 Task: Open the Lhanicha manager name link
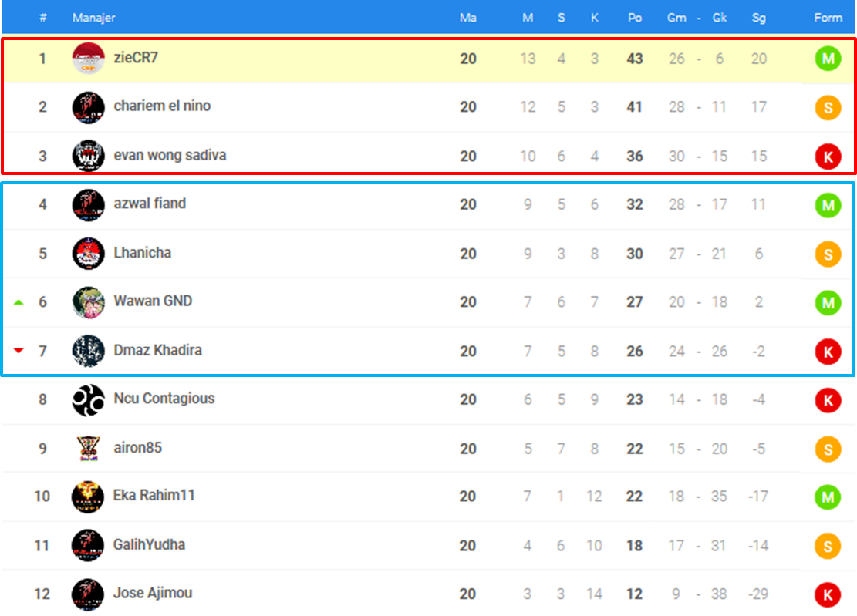[x=142, y=253]
